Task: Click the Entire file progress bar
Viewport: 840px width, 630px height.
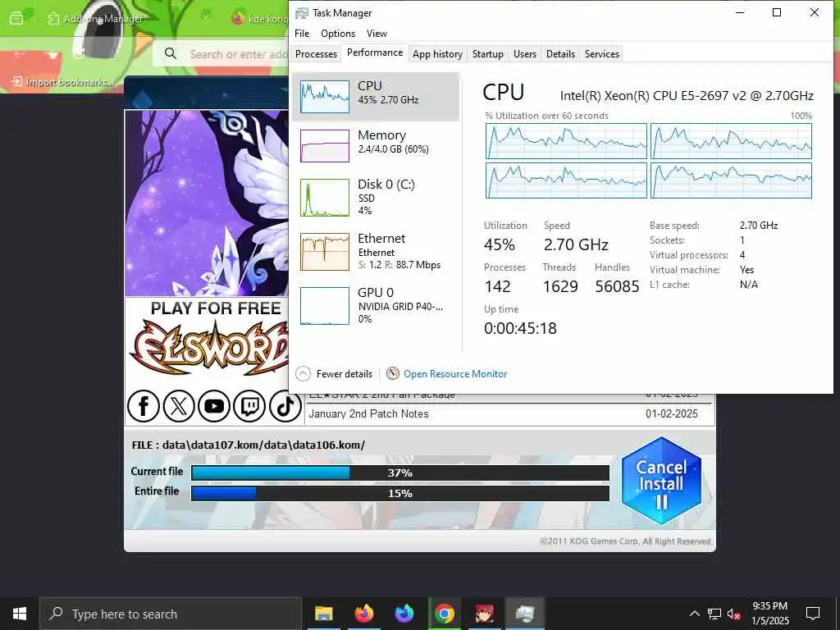Action: pyautogui.click(x=400, y=493)
